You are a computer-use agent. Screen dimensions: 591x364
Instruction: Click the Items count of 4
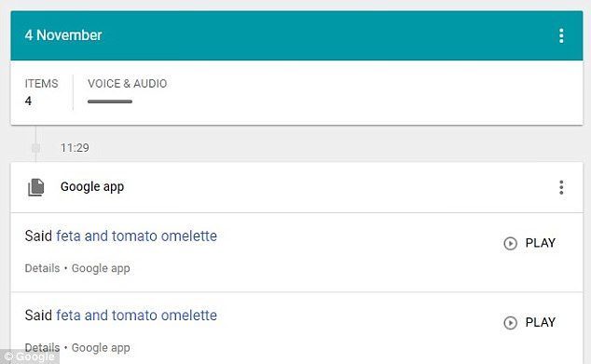coord(28,101)
